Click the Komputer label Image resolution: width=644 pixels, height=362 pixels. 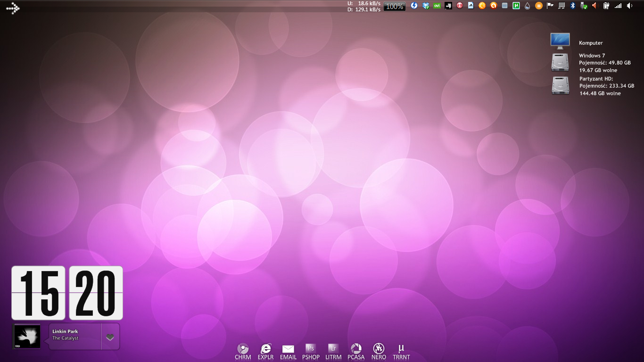coord(591,43)
